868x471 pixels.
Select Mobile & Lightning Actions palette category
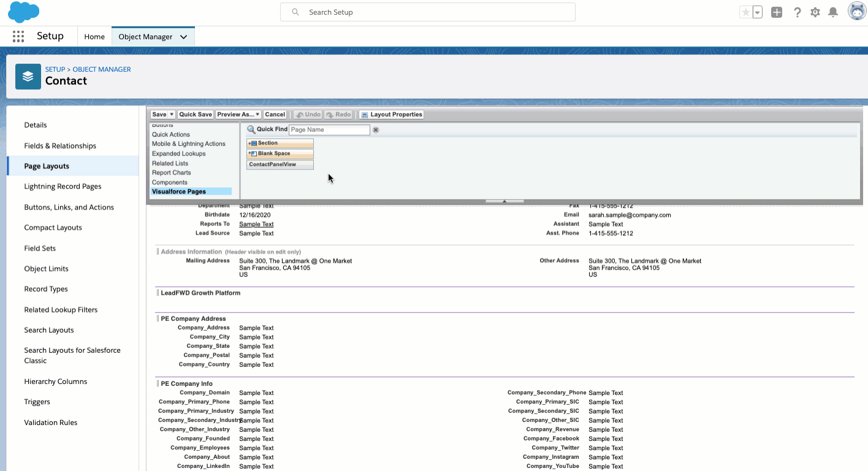tap(189, 144)
